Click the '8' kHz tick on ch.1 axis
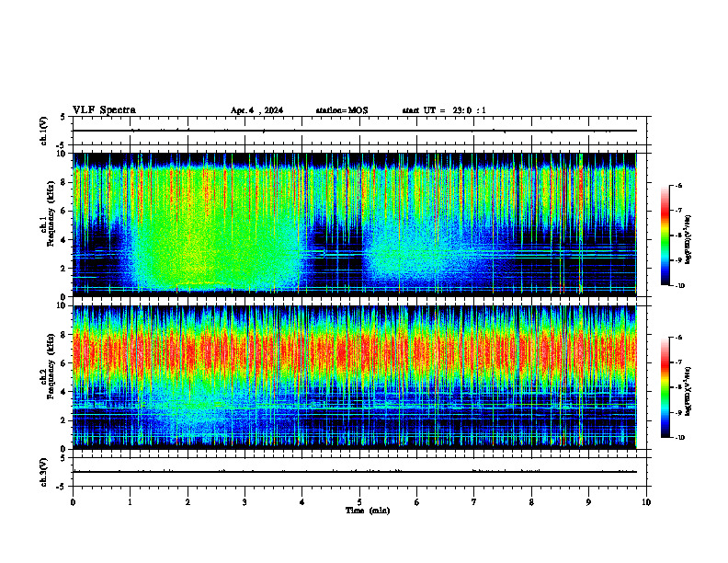 tap(65, 182)
